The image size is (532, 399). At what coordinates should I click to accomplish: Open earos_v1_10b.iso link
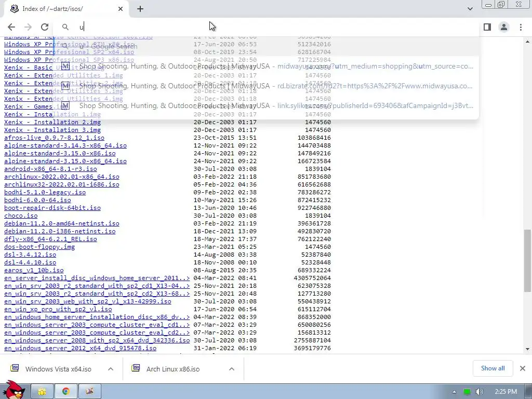(x=34, y=270)
